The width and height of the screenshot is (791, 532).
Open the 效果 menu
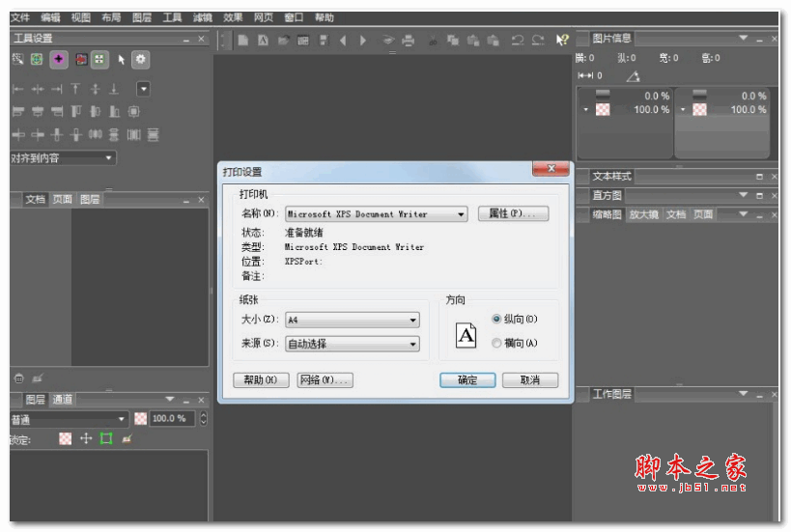pos(233,17)
